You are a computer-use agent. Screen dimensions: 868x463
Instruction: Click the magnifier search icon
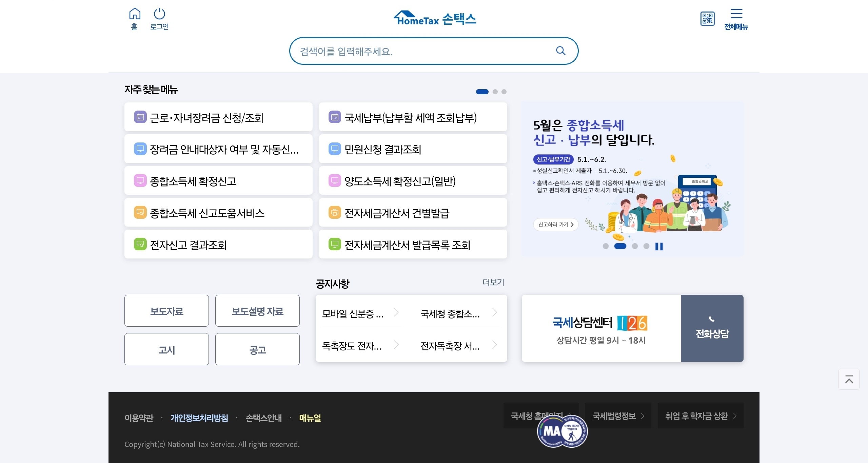click(561, 51)
